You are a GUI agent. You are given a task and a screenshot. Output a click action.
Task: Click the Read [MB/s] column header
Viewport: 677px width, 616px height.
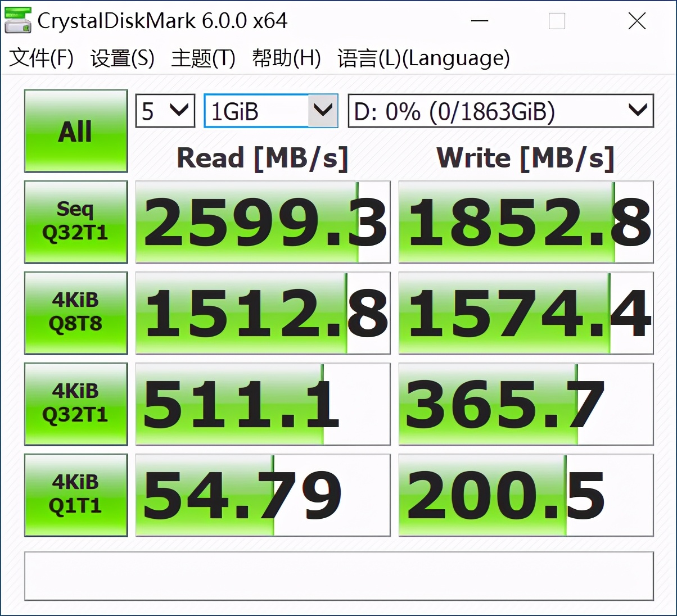[x=263, y=158]
